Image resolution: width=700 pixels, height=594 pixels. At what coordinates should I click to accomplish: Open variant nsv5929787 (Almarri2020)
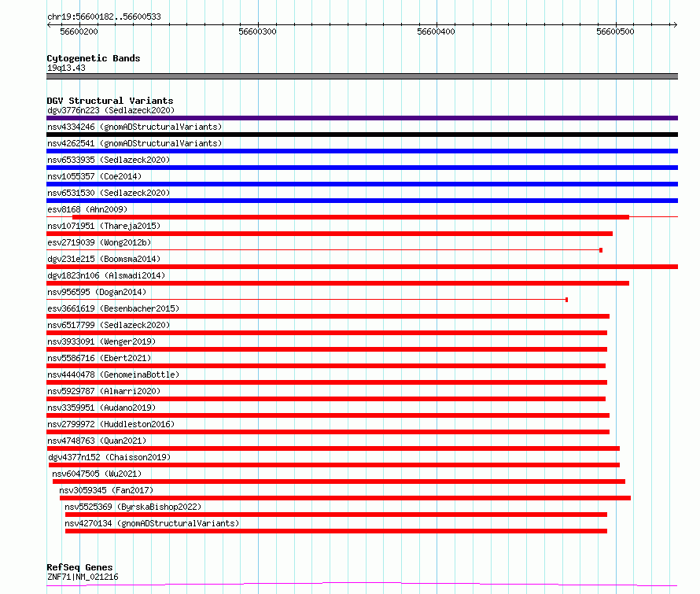pos(104,391)
